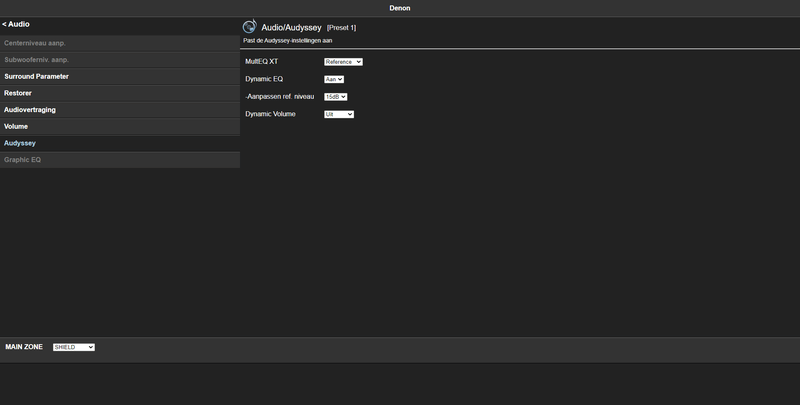Click the Audyssey logo icon in header
The width and height of the screenshot is (800, 405).
pos(249,27)
